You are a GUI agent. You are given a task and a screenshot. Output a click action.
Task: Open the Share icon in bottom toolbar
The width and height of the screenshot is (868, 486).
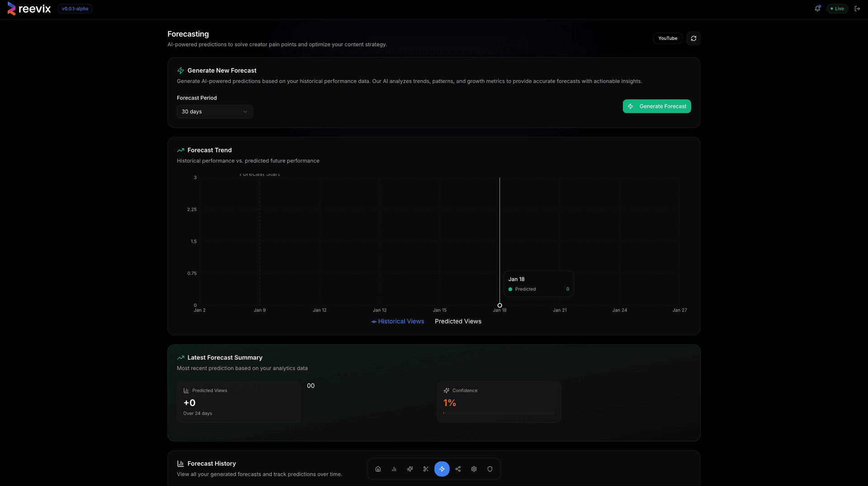[458, 469]
